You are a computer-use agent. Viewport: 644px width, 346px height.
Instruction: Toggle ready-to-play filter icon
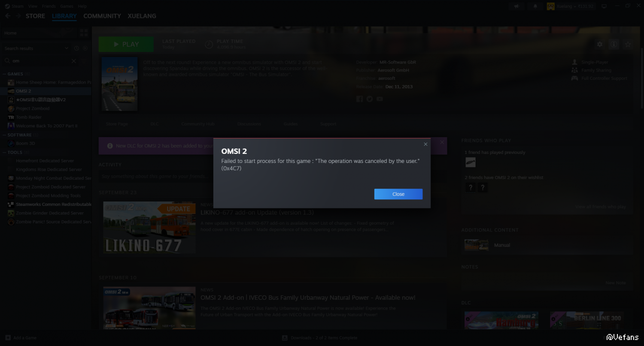[85, 48]
